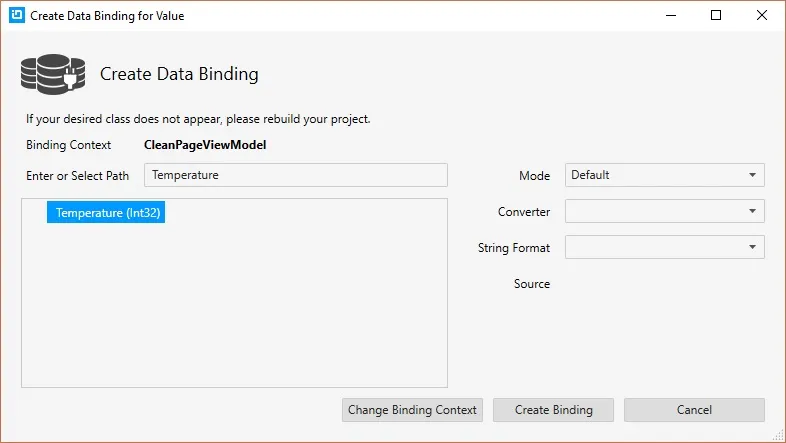
Task: Click the Create Data Binding heading
Action: point(179,74)
